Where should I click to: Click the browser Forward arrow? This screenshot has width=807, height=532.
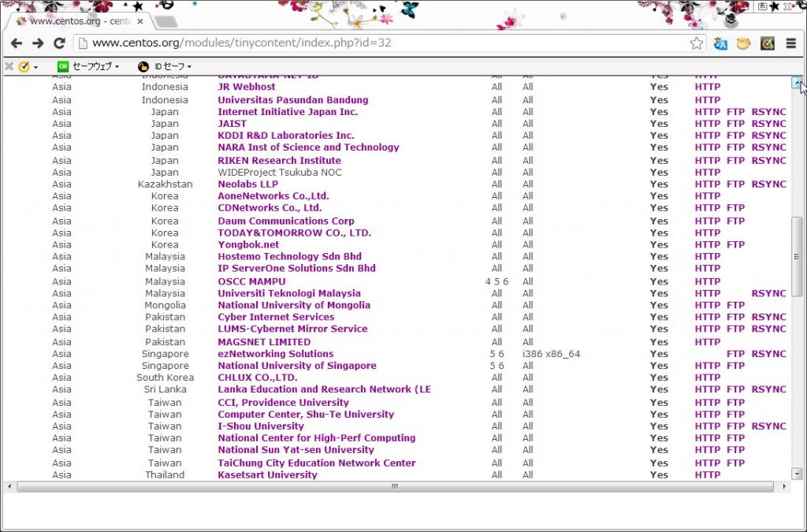37,43
